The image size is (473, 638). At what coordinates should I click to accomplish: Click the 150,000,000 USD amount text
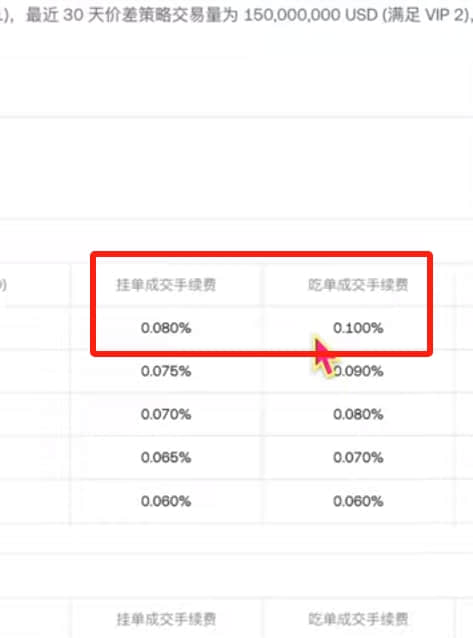point(311,15)
